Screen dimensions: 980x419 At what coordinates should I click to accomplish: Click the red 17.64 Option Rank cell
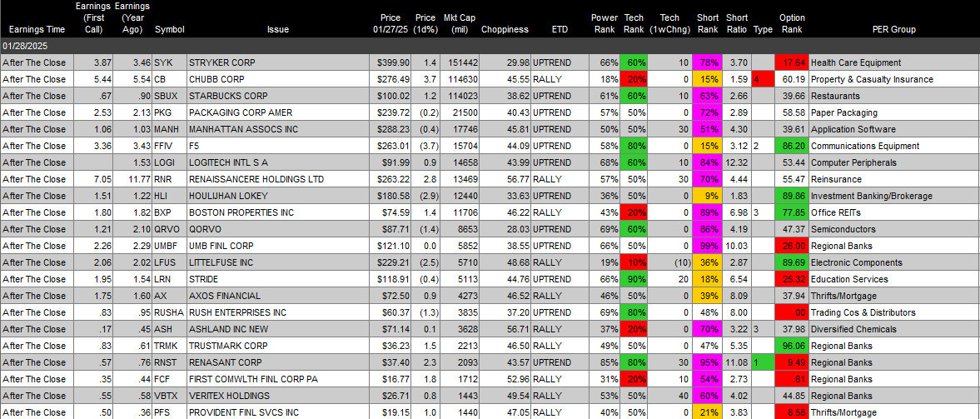coord(792,62)
